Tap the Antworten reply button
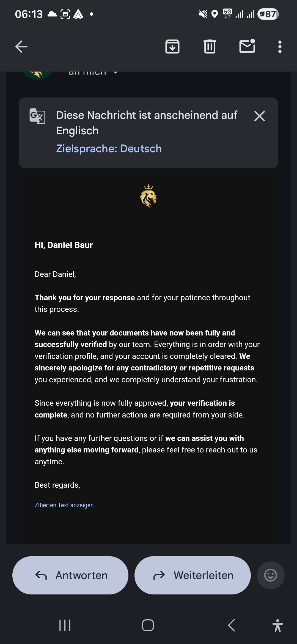 tap(70, 575)
